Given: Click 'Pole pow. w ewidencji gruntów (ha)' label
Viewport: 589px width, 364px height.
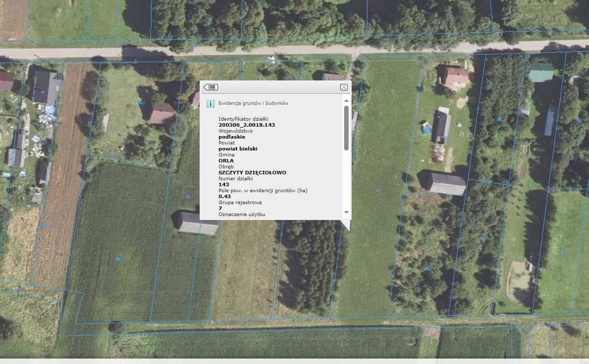Looking at the screenshot, I should coord(263,191).
